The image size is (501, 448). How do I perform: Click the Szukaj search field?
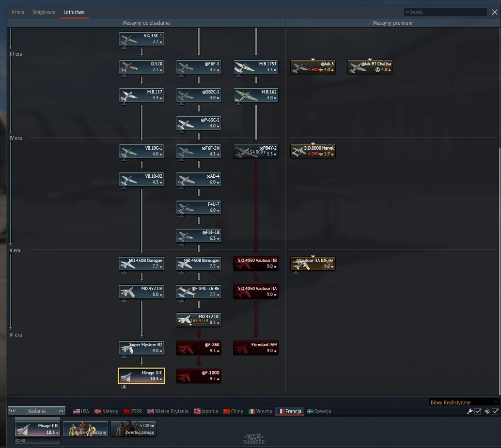(x=445, y=12)
